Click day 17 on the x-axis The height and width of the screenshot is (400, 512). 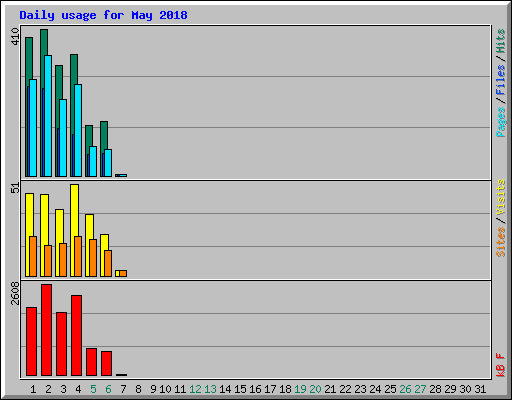(x=270, y=389)
